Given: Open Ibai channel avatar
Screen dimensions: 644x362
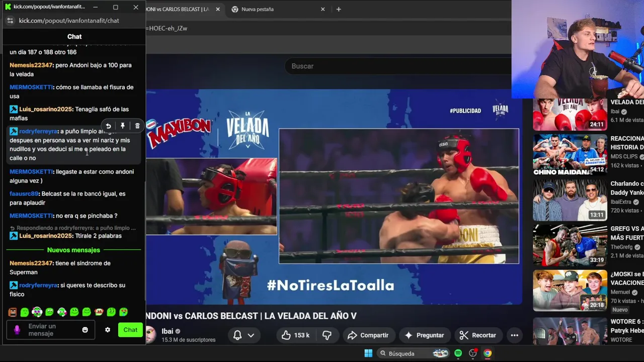Looking at the screenshot, I should click(x=150, y=335).
